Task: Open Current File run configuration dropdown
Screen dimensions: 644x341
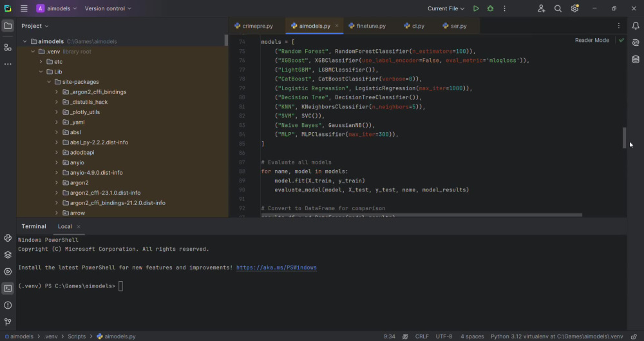Action: click(446, 8)
